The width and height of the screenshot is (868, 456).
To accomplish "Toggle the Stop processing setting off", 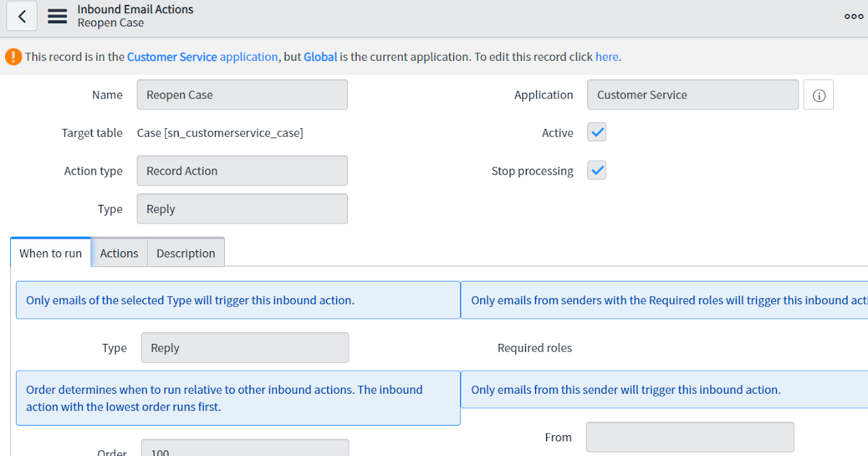I will (596, 169).
